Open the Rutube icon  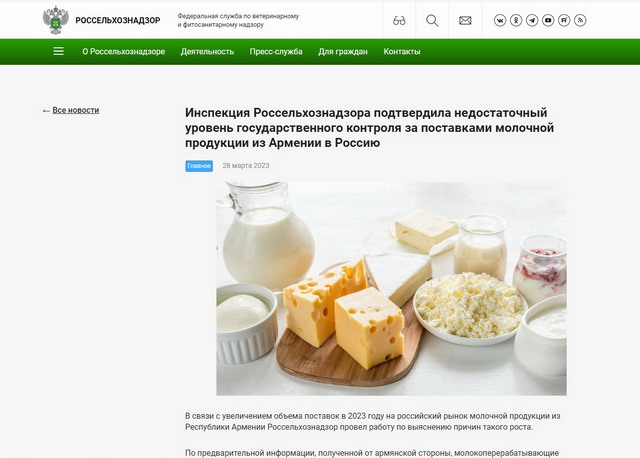(x=564, y=20)
